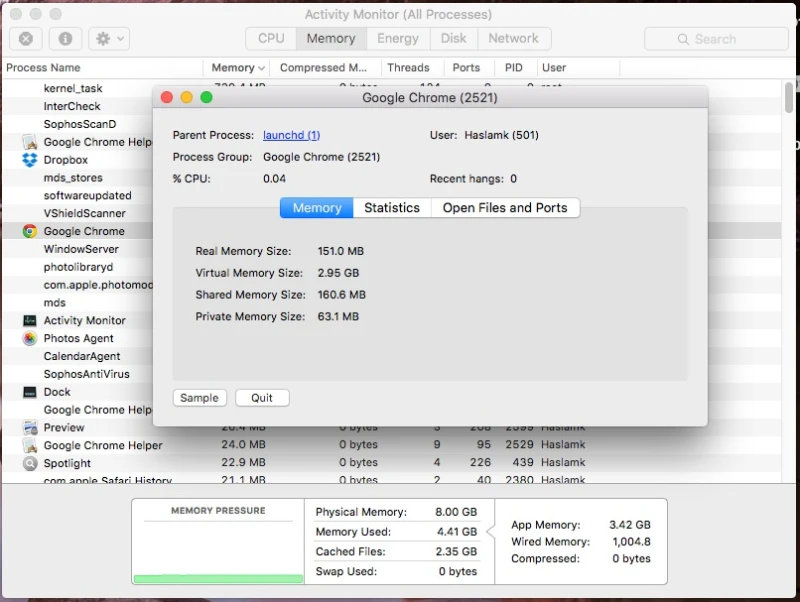Click the App Memory 3.42 GB value

point(630,524)
